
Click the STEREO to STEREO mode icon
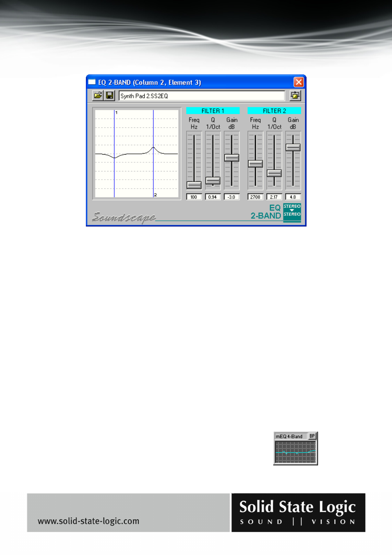pos(292,212)
